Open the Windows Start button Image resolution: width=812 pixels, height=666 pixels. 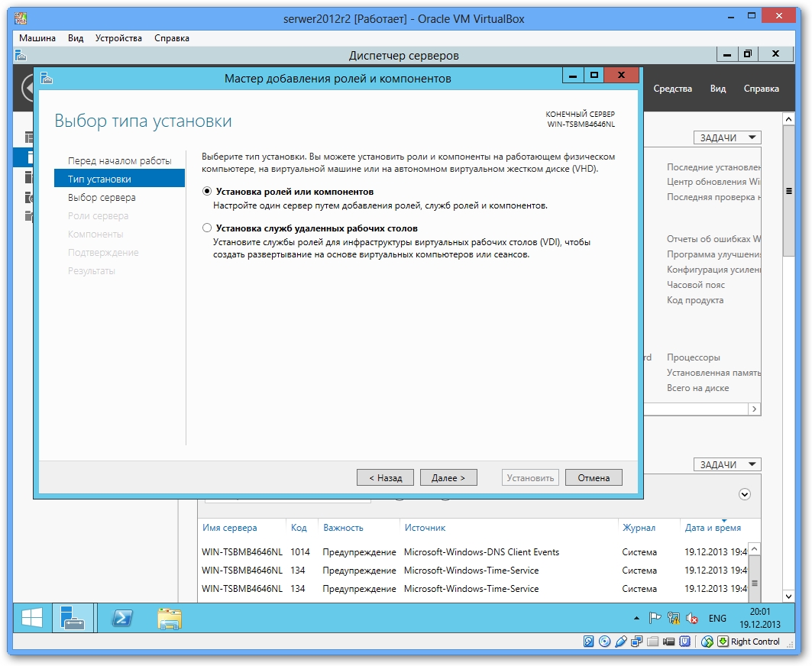point(32,619)
